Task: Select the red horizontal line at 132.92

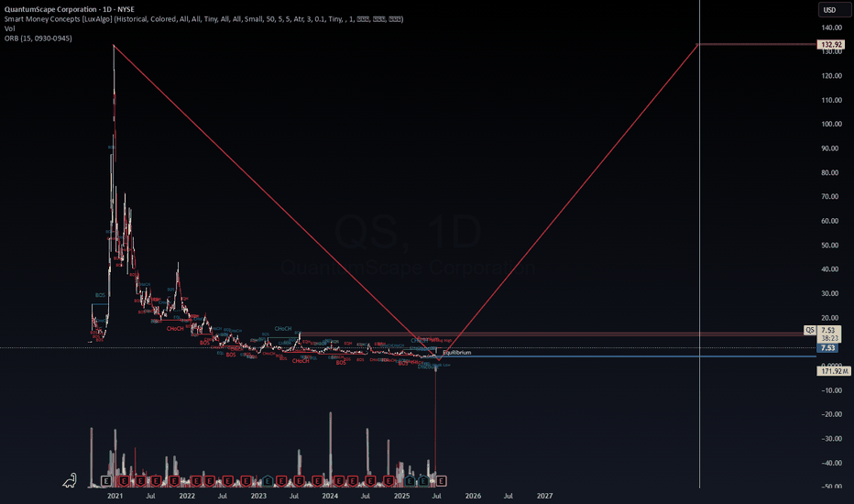Action: 757,44
